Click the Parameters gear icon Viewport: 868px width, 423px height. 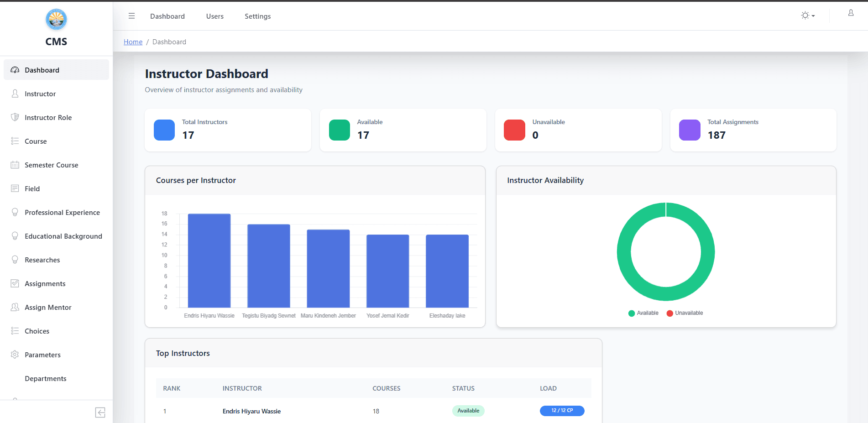coord(15,355)
